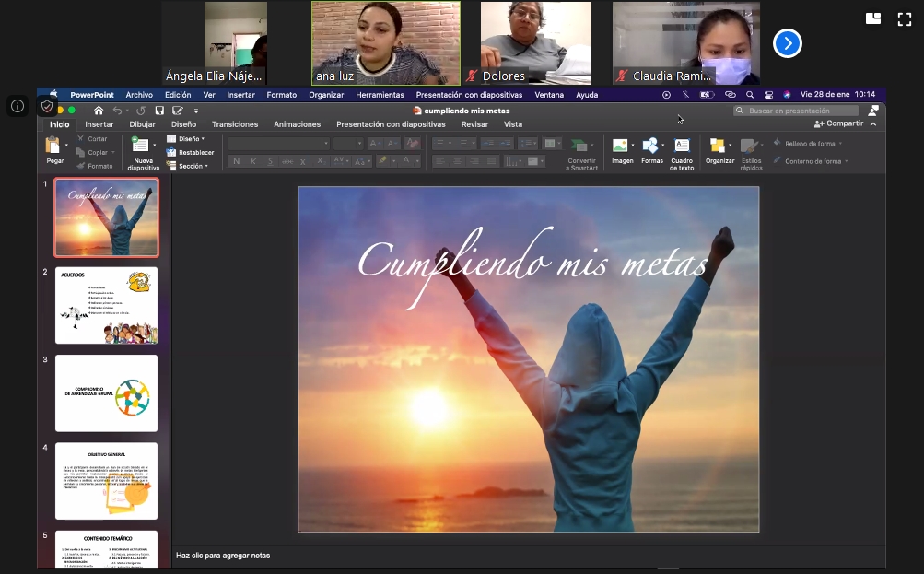Open the Transiciones tab
This screenshot has height=574, width=924.
[x=235, y=124]
